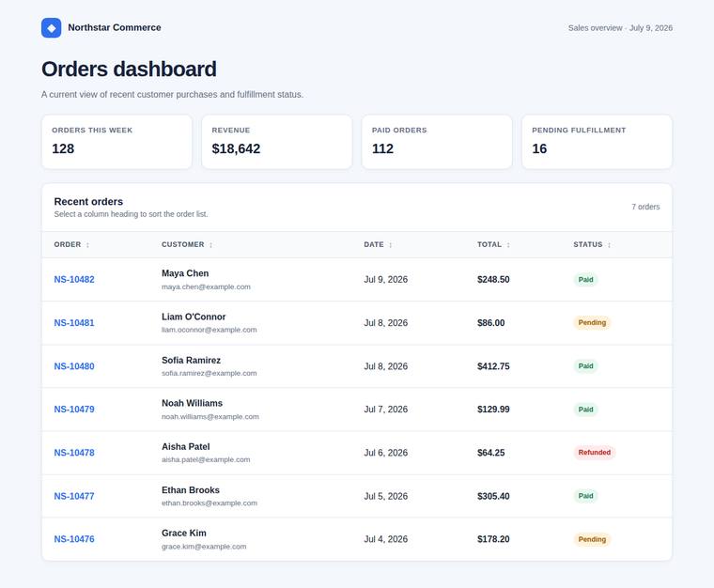Click email sofia.ramirez@example.com
Viewport: 714px width, 588px height.
click(209, 373)
